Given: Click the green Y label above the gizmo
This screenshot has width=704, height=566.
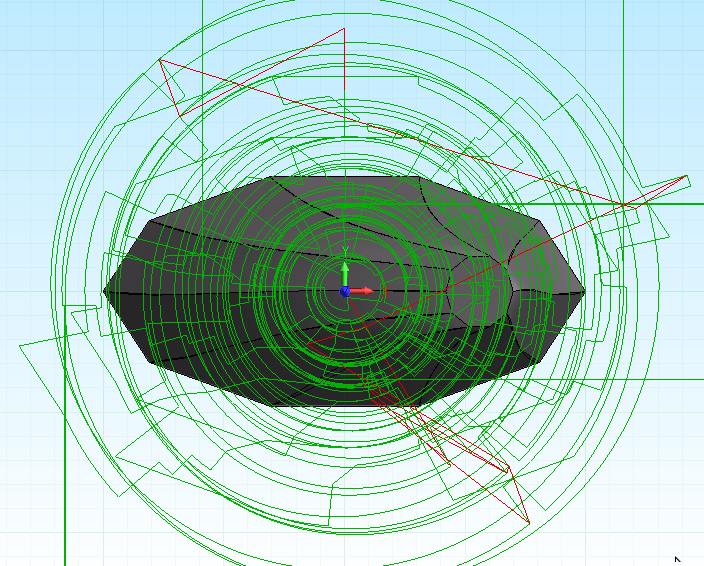Looking at the screenshot, I should pyautogui.click(x=345, y=251).
